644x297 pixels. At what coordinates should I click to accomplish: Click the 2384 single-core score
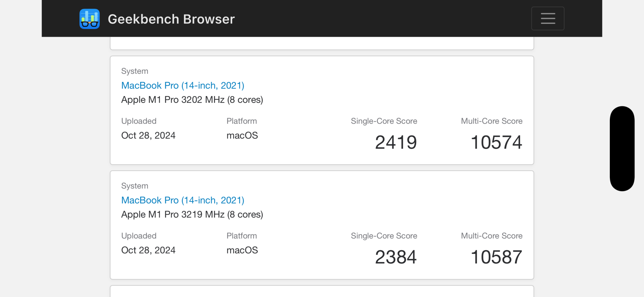[396, 257]
